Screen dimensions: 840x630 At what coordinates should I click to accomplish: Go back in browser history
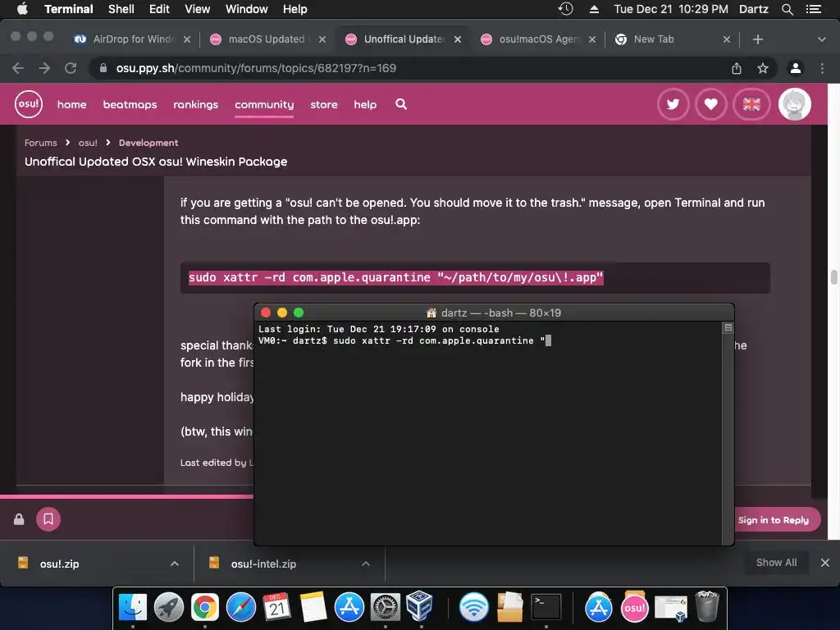coord(18,68)
